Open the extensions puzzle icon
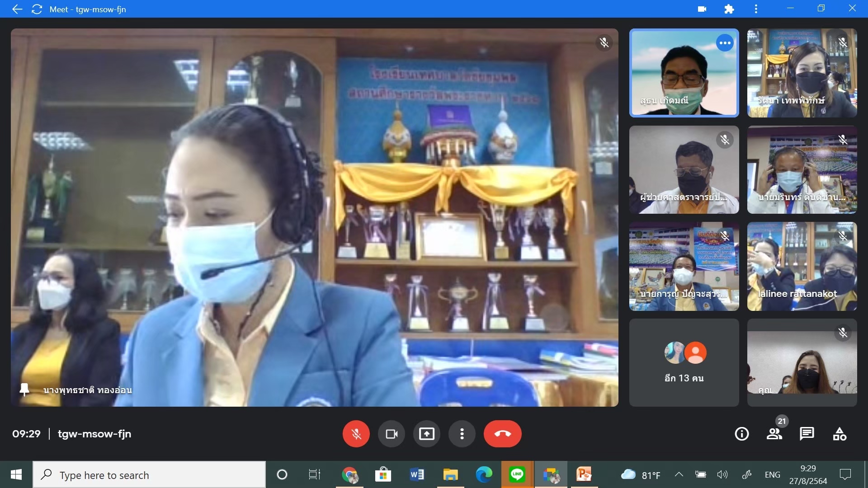The width and height of the screenshot is (868, 488). coord(729,9)
